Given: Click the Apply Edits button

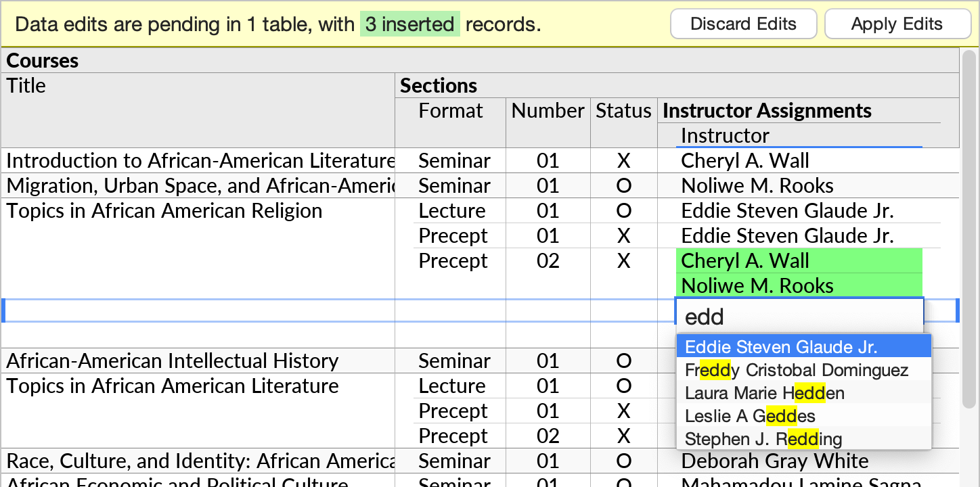Looking at the screenshot, I should 897,24.
